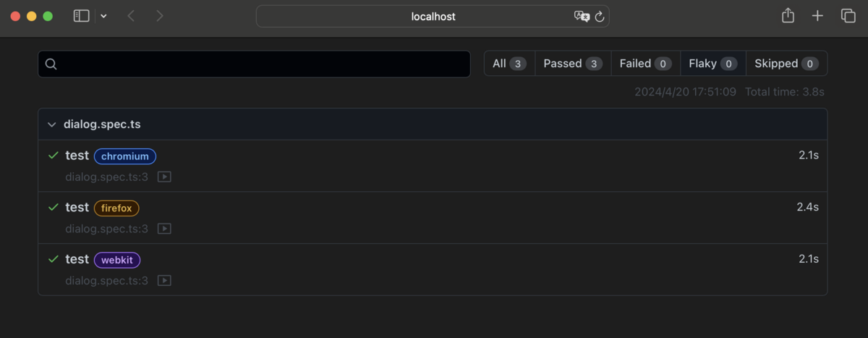Filter by Failed tests
Viewport: 868px width, 338px height.
[x=645, y=64]
